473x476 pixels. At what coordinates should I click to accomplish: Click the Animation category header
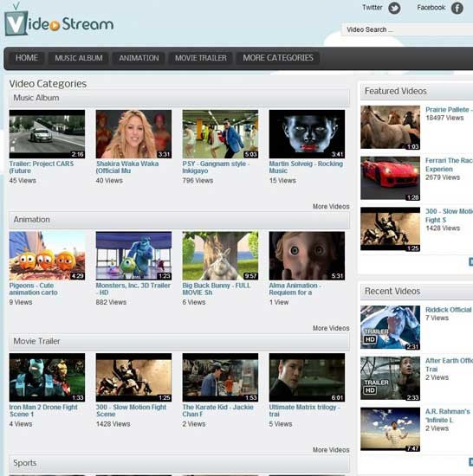179,220
